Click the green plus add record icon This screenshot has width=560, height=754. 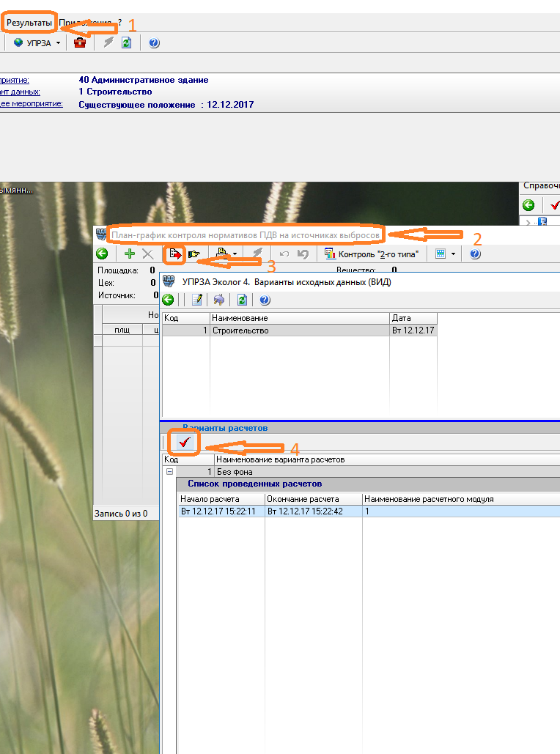[130, 254]
